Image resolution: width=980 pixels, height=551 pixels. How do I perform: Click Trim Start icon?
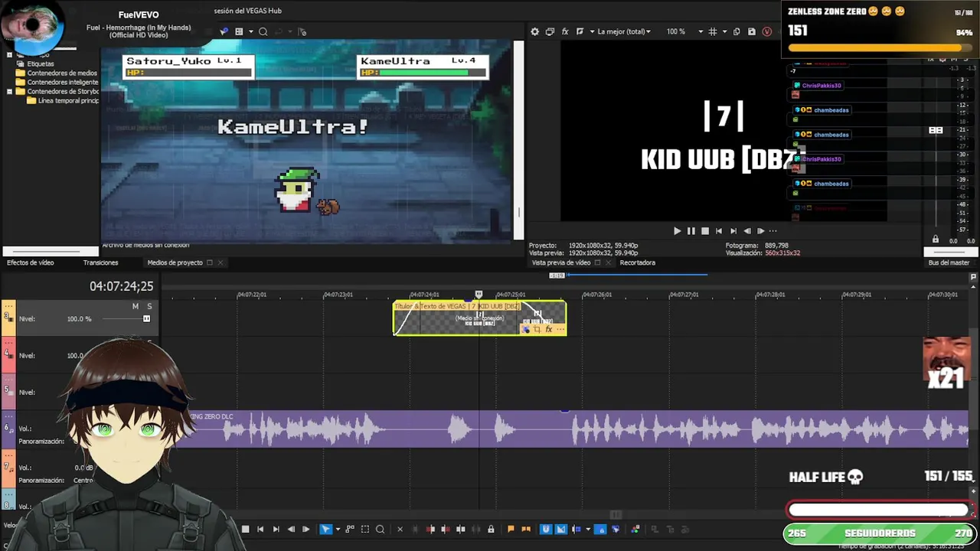click(430, 529)
